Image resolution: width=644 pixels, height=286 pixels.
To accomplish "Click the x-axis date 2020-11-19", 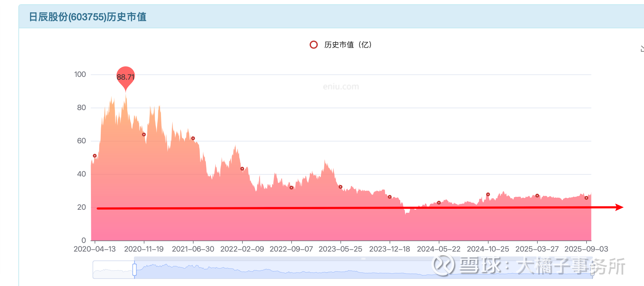I will tap(144, 249).
